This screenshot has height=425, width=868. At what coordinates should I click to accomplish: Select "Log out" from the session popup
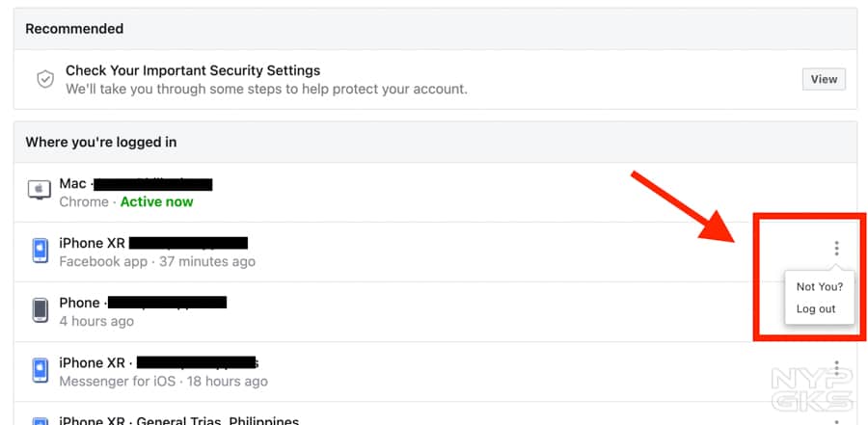[x=816, y=309]
